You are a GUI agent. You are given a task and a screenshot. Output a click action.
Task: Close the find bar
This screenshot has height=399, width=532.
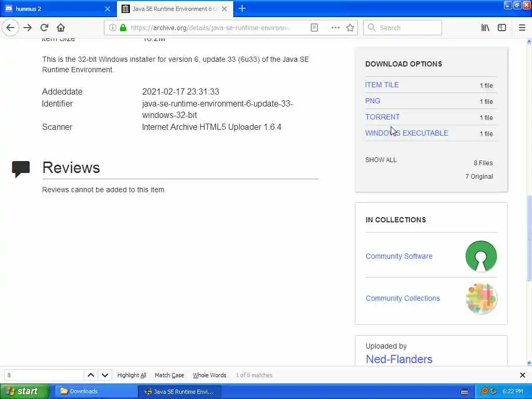click(x=523, y=375)
